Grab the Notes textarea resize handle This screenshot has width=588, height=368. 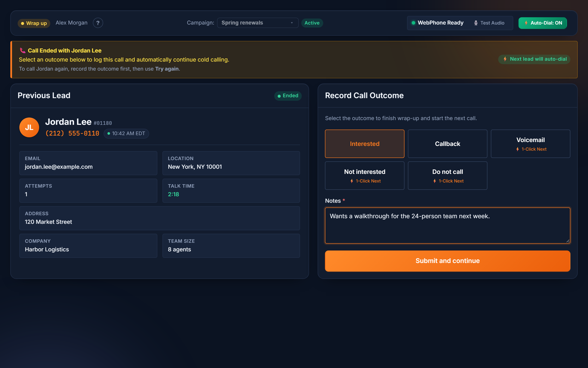568,241
